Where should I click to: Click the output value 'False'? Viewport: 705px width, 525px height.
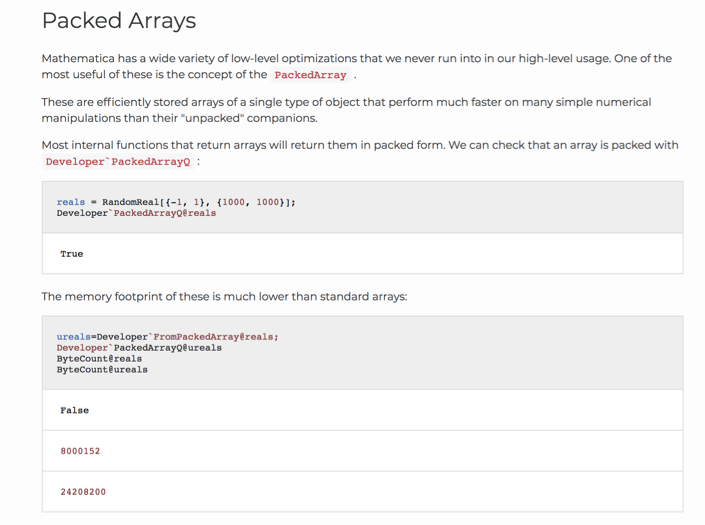tap(75, 410)
